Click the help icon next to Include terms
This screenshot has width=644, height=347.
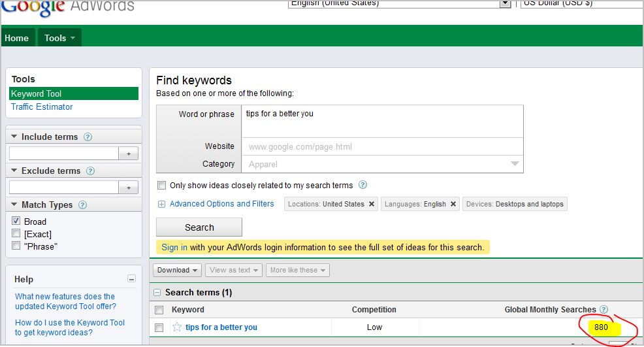(88, 137)
